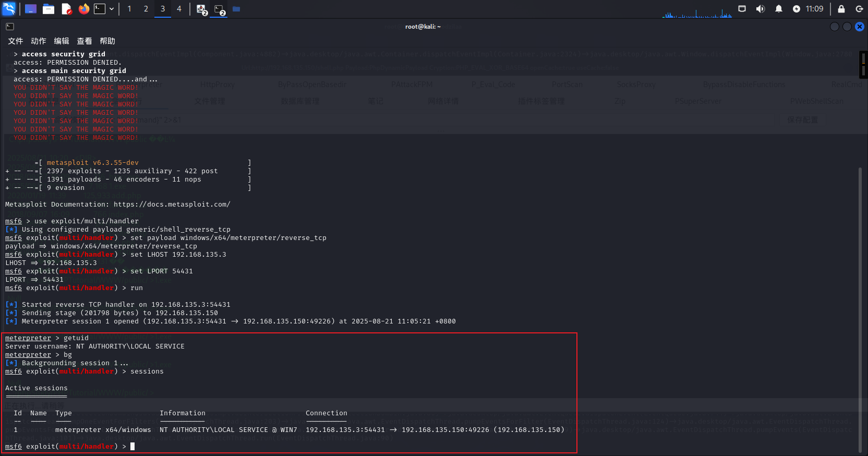Open the 帮助 menu
Image resolution: width=868 pixels, height=456 pixels.
(x=107, y=41)
